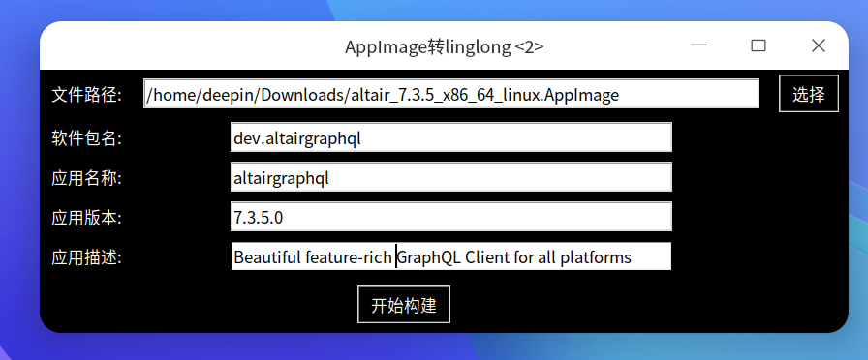Click into the 应用版本 field 7.3.5.0

point(451,217)
